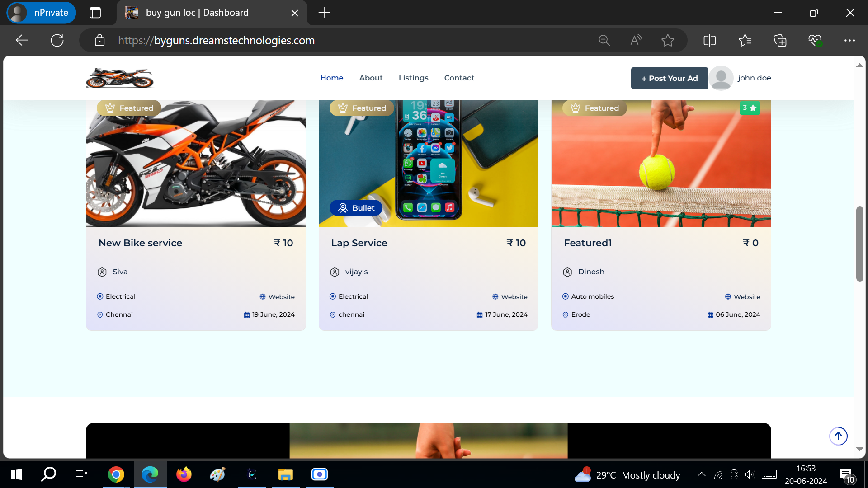Open john doe user profile avatar
The width and height of the screenshot is (868, 488).
[x=721, y=78]
